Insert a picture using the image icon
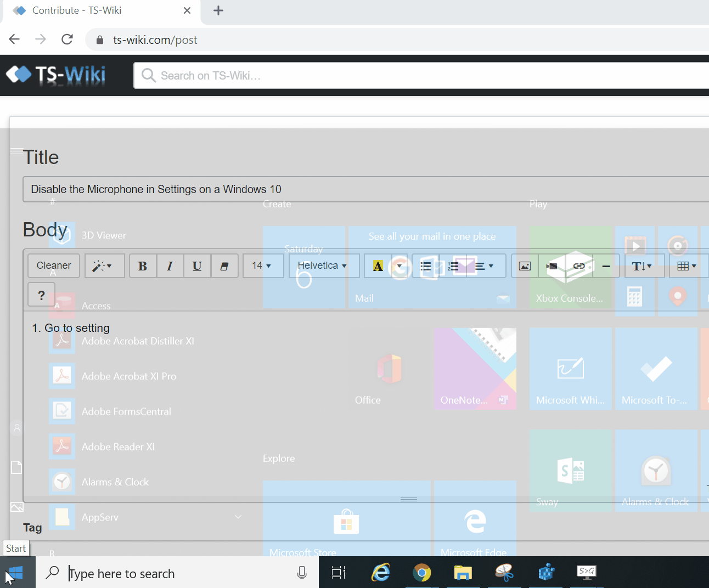The height and width of the screenshot is (588, 709). [525, 266]
